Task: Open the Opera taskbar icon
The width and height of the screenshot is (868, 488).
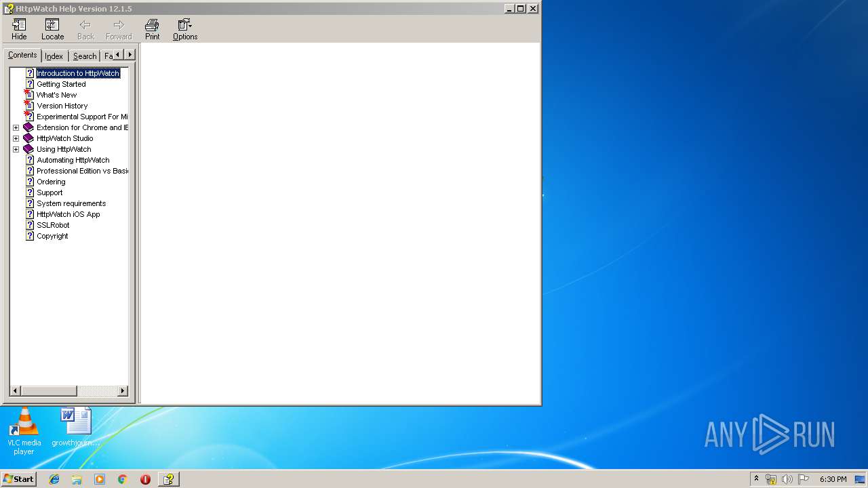Action: (x=145, y=479)
